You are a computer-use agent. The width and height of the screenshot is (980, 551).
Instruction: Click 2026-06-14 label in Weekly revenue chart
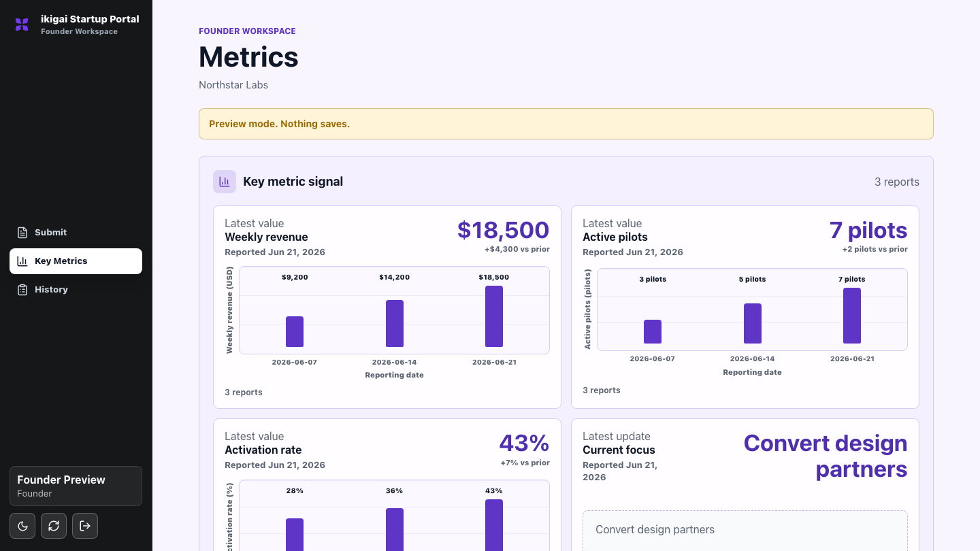[x=395, y=363]
